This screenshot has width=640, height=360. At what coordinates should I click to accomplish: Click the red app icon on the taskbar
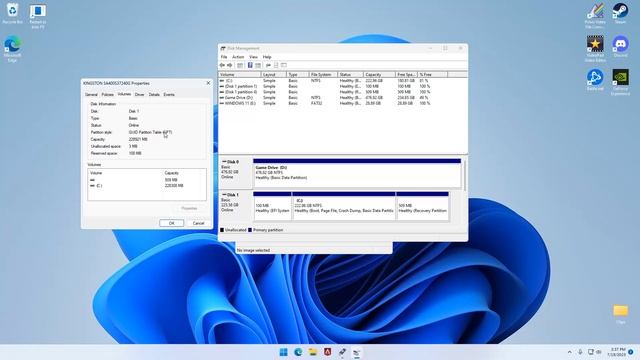click(327, 352)
